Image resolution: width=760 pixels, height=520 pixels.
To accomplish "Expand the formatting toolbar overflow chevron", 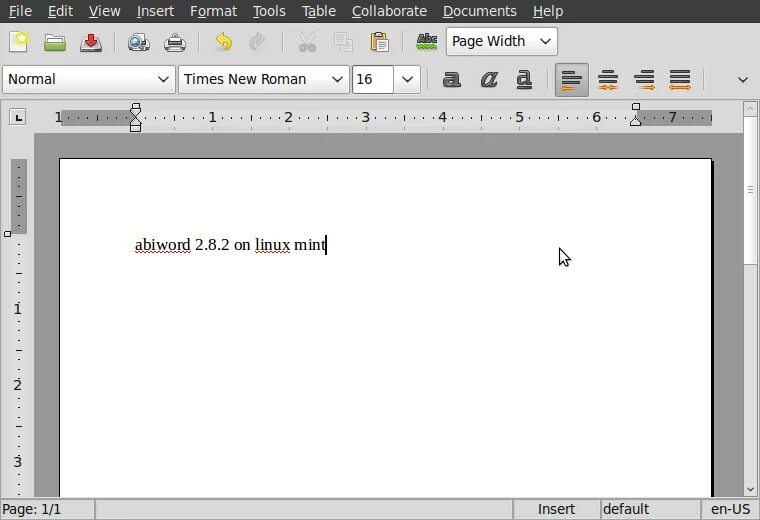I will (743, 80).
